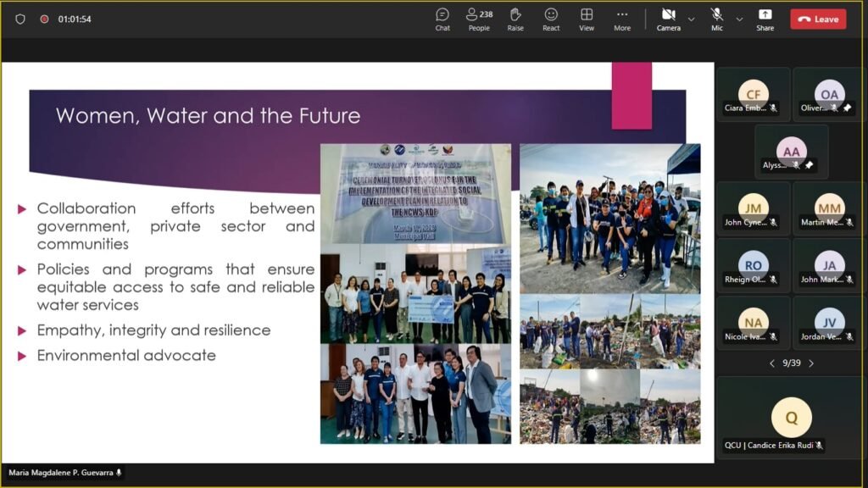This screenshot has height=488, width=868.
Task: Unmute the Mic
Action: (x=717, y=19)
